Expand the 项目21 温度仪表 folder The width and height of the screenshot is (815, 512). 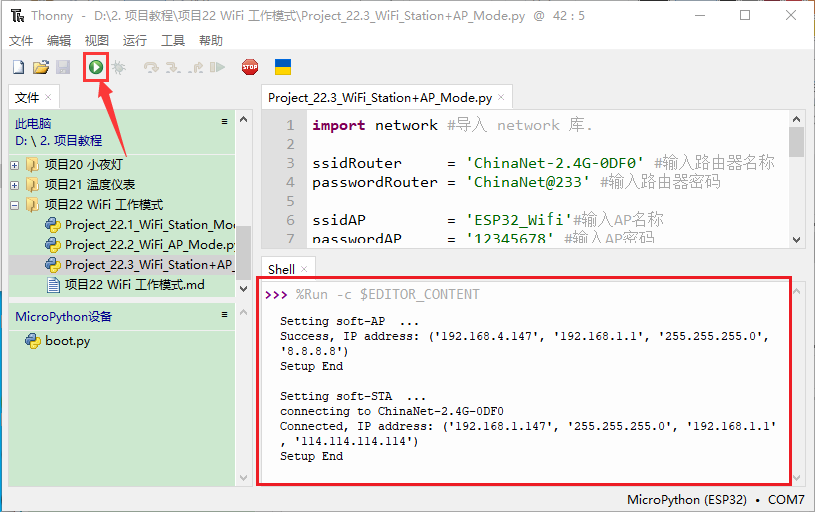(15, 185)
